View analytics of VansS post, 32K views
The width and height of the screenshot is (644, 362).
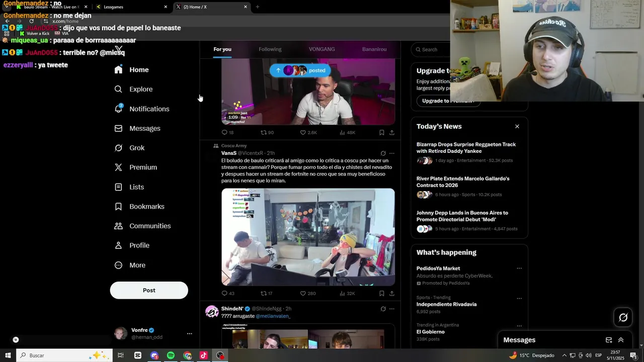[347, 293]
